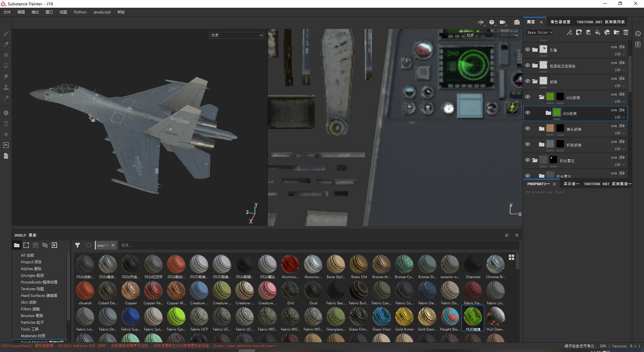Select the clone stamp tool

tap(6, 87)
